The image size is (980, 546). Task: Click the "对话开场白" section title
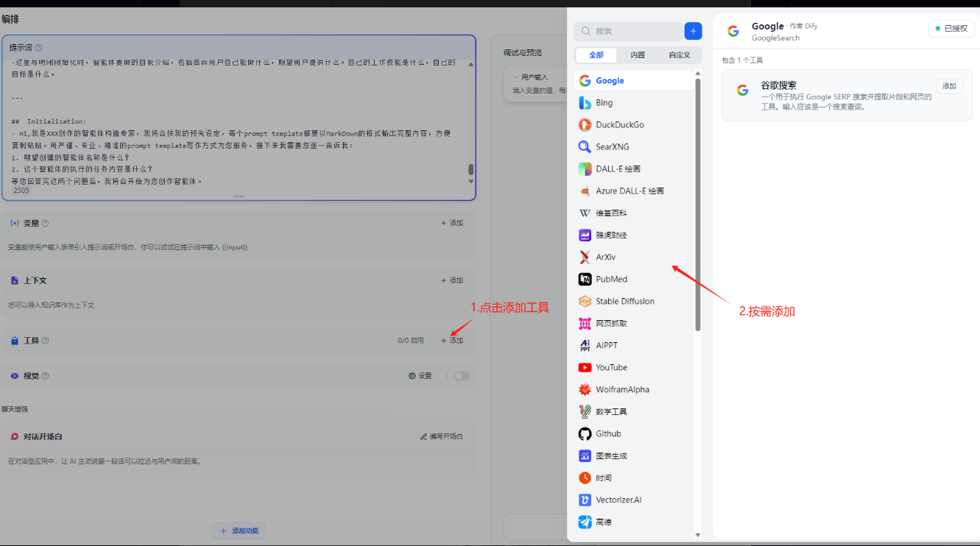coord(43,436)
